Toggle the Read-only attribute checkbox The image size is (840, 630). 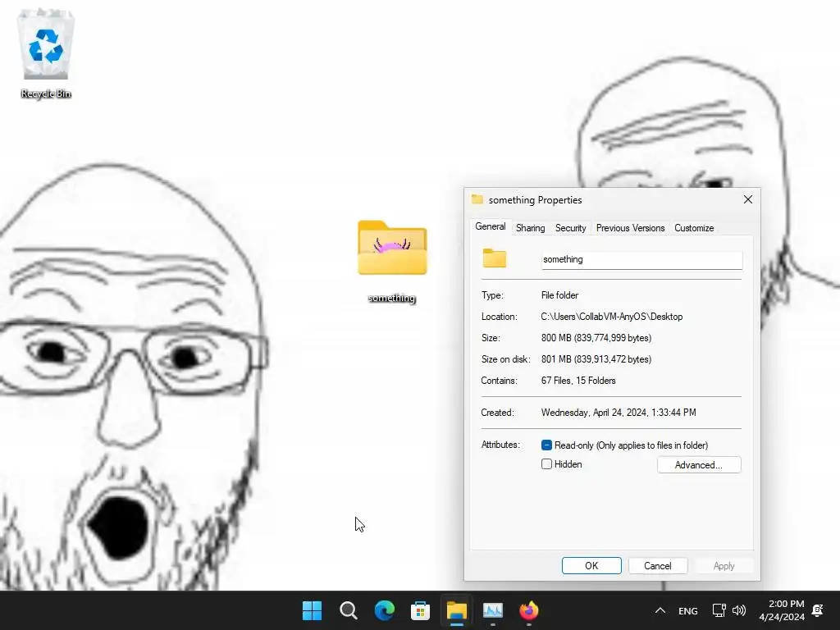546,445
